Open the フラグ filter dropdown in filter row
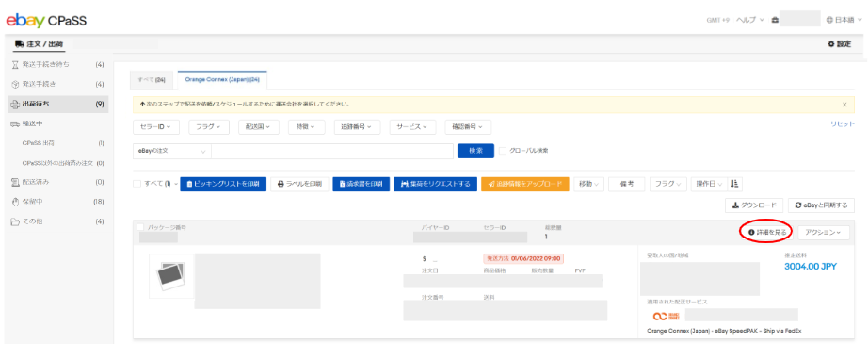The height and width of the screenshot is (344, 868). coord(208,127)
